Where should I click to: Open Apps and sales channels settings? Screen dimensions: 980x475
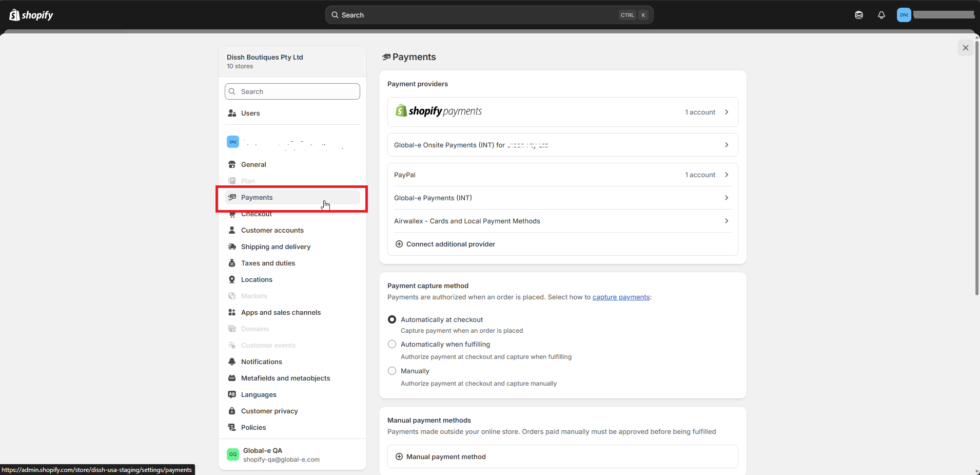pos(292,312)
